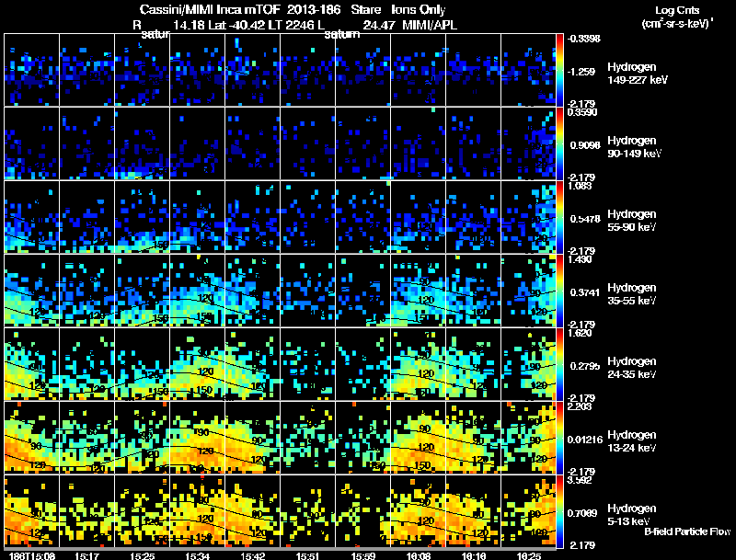Click the 'Hydrogen 24-35 keV' row label

(632, 368)
